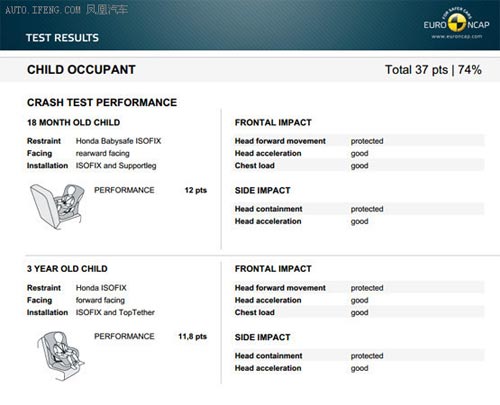Click Restraint label in 18 month section
Screen dimensions: 500x405
tap(44, 141)
